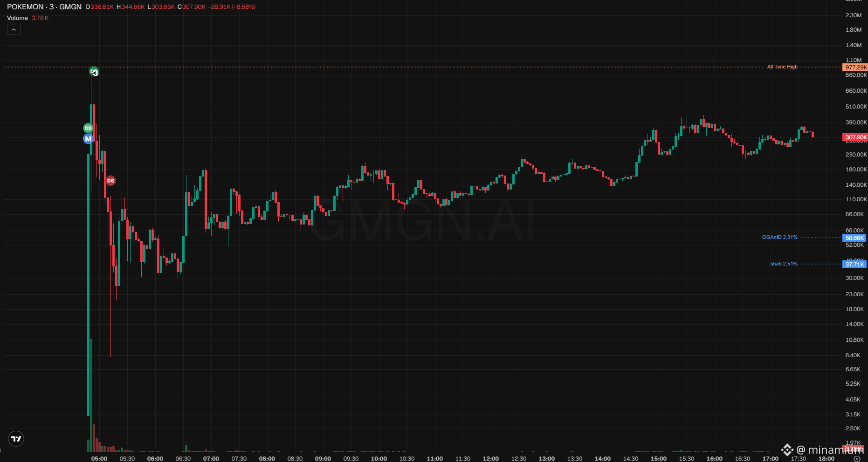Click the 11:00 time axis label
868x462 pixels.
[x=435, y=459]
